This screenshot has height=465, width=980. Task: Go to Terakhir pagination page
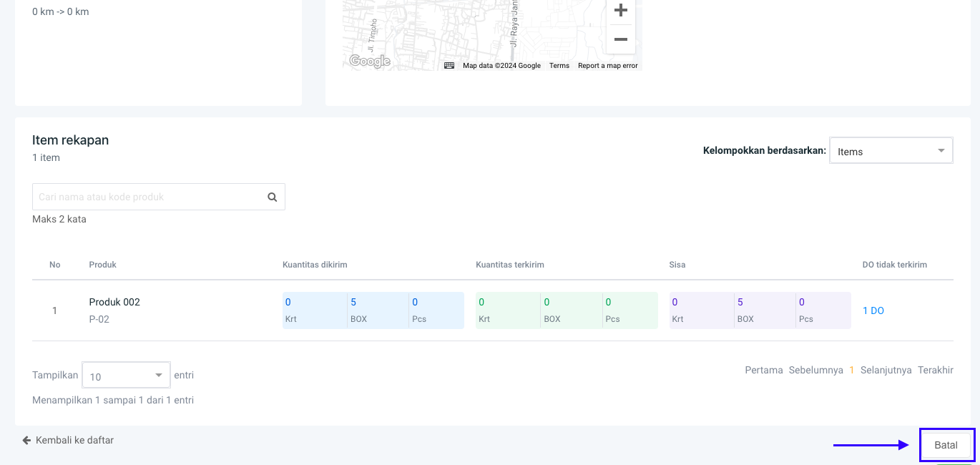pyautogui.click(x=935, y=370)
